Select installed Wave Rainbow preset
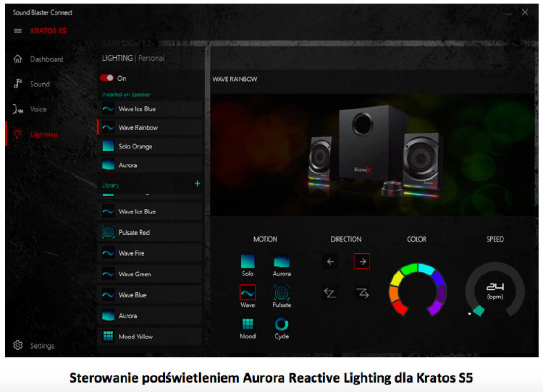Viewport: 543px width, 392px height. tap(151, 127)
